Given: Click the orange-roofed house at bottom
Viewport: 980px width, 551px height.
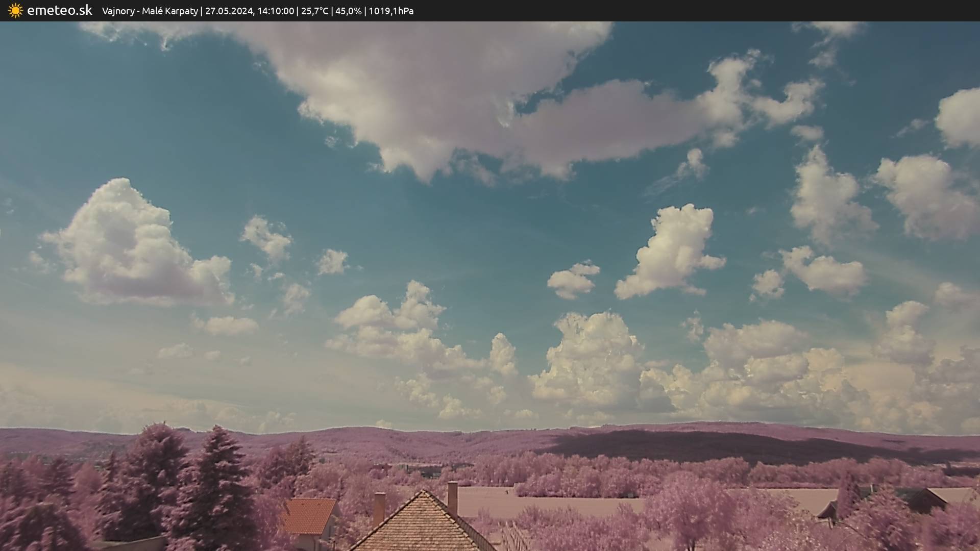Looking at the screenshot, I should click(x=309, y=515).
